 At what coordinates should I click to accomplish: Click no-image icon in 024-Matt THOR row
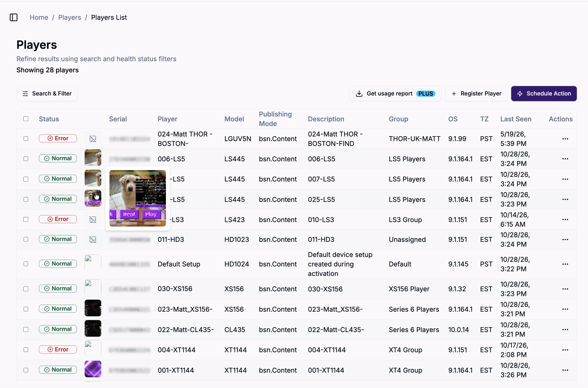[93, 139]
